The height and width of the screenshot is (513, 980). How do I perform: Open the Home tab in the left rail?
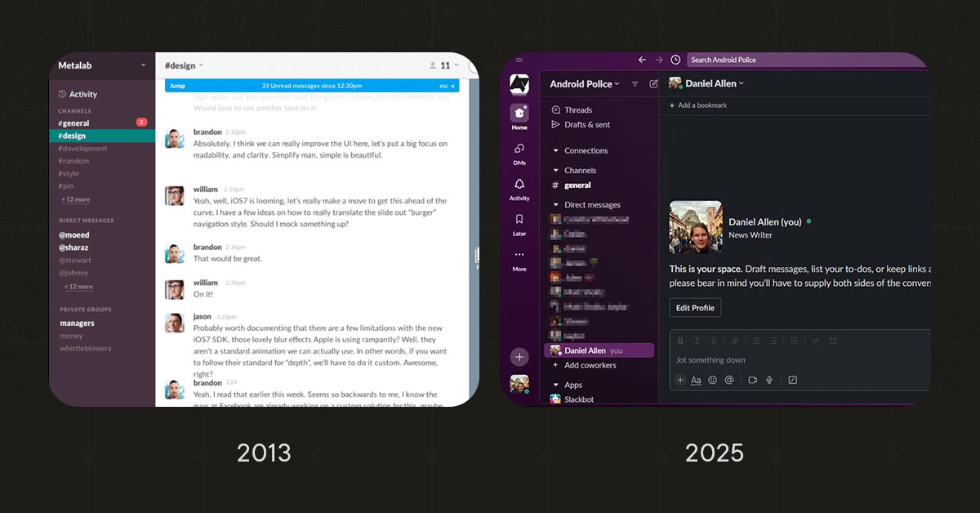[x=519, y=116]
